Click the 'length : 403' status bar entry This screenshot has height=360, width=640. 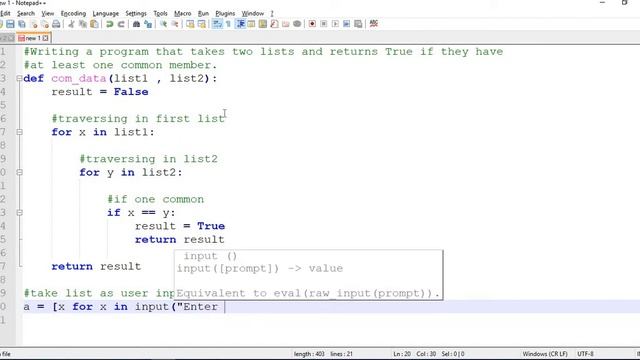pyautogui.click(x=309, y=354)
